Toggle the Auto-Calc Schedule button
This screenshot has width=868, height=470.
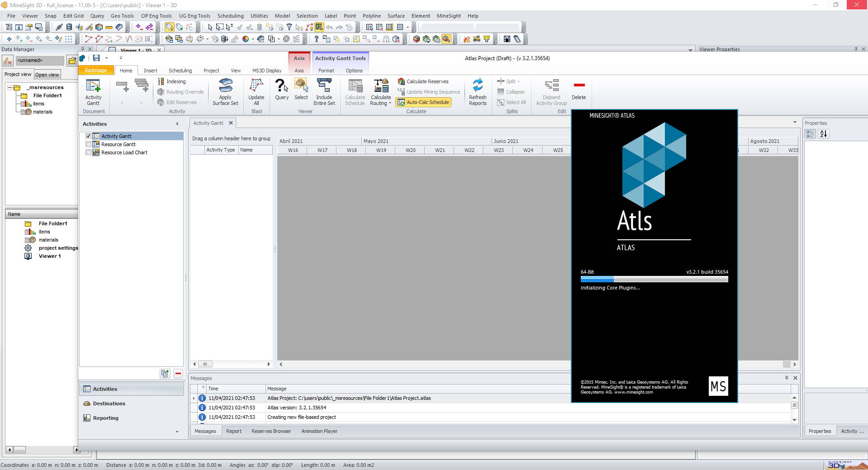pos(423,102)
